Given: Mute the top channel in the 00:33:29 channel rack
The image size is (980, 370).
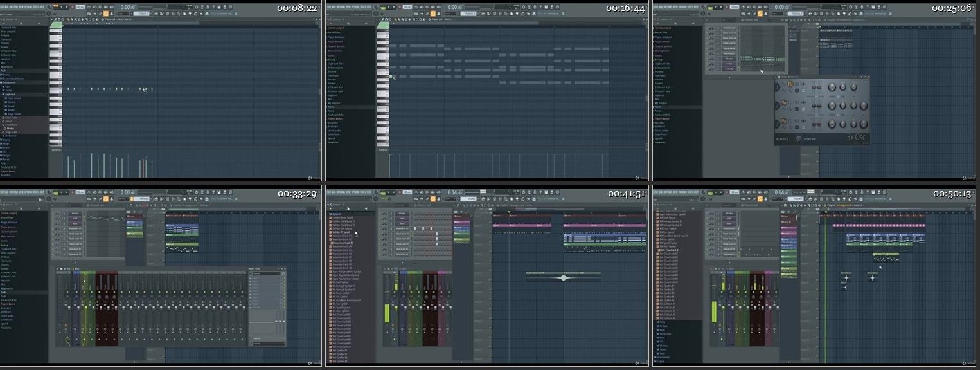Looking at the screenshot, I should click(55, 213).
